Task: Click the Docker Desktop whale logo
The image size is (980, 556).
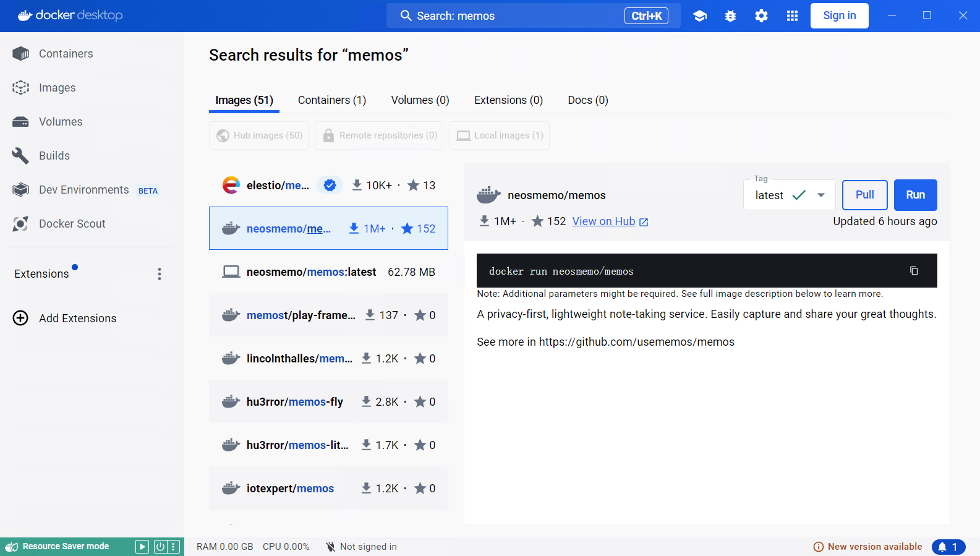Action: pyautogui.click(x=25, y=15)
